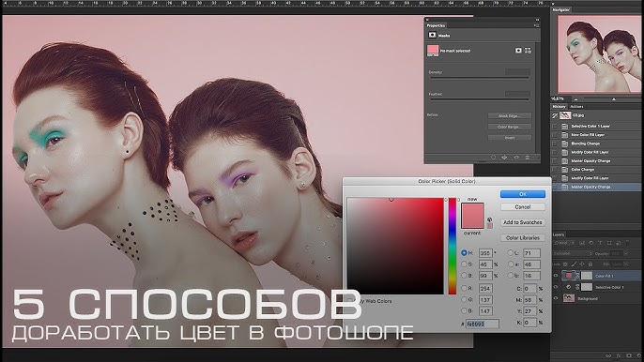This screenshot has height=362, width=644.
Task: Set history brush source at 03.jpg snapshot
Action: pos(556,115)
